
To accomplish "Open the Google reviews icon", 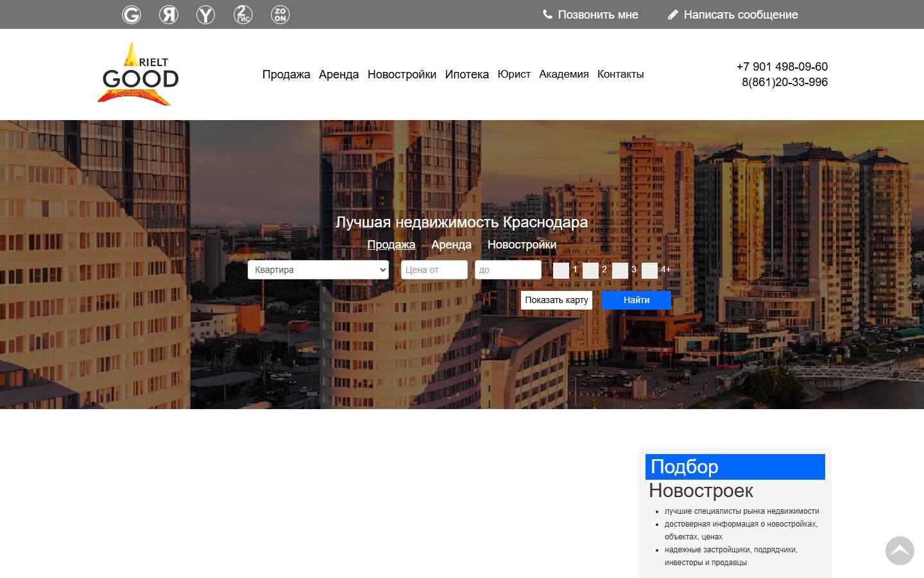I will click(132, 15).
